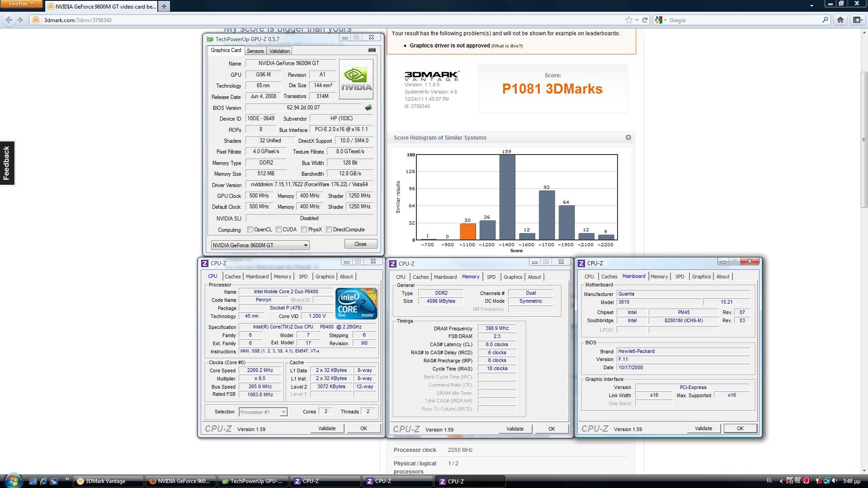Open the 'What is this?' link

(x=507, y=46)
